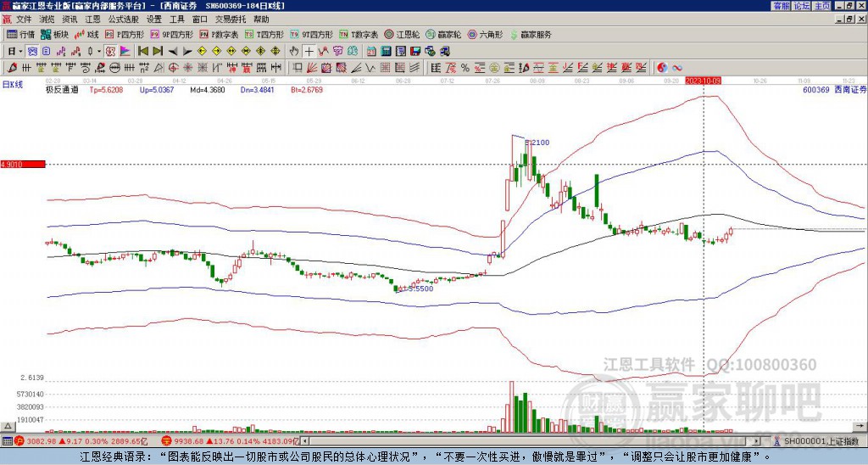Toggle the 权 price adjustment button
Image resolution: width=868 pixels, height=465 pixels.
(110, 52)
